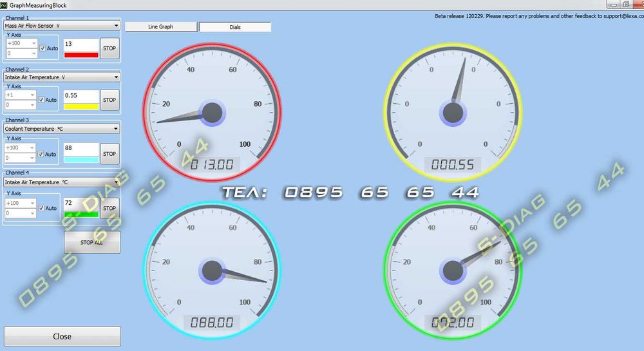Image resolution: width=644 pixels, height=351 pixels.
Task: Click the Beta release 120229 notice text
Action: (539, 16)
